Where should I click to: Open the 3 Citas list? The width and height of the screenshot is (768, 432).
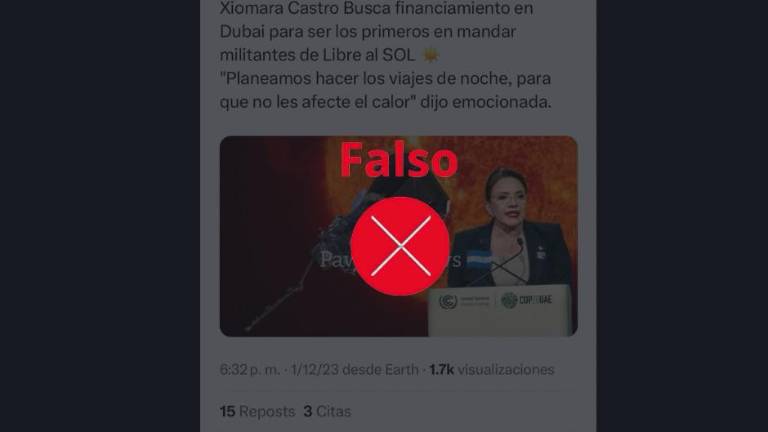(327, 411)
